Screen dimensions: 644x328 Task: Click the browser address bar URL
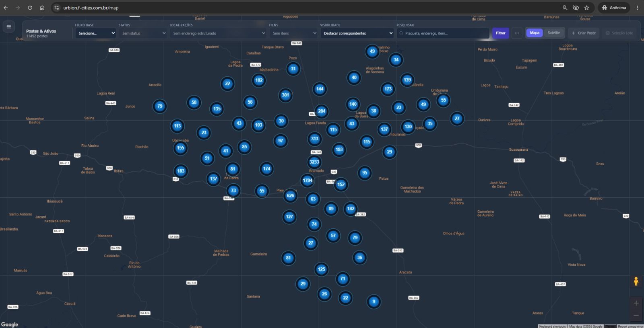(x=91, y=8)
